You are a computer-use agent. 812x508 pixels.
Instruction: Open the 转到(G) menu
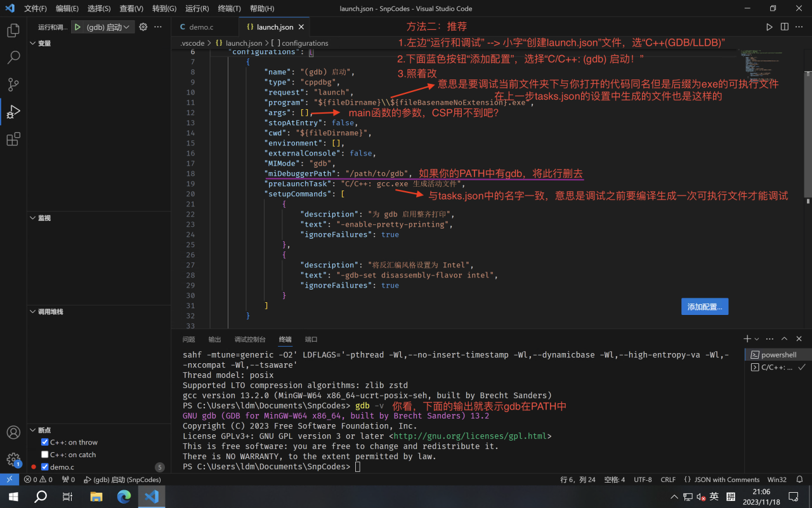[164, 9]
